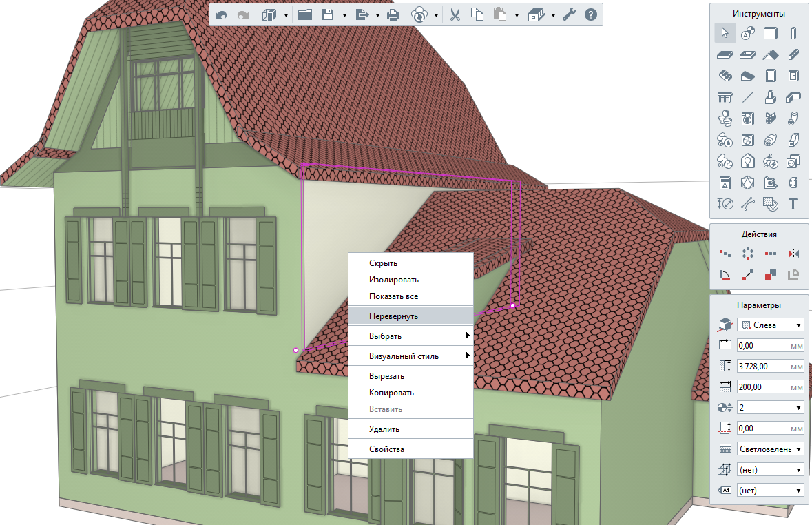Select the Railing tool
812x525 pixels.
725,97
